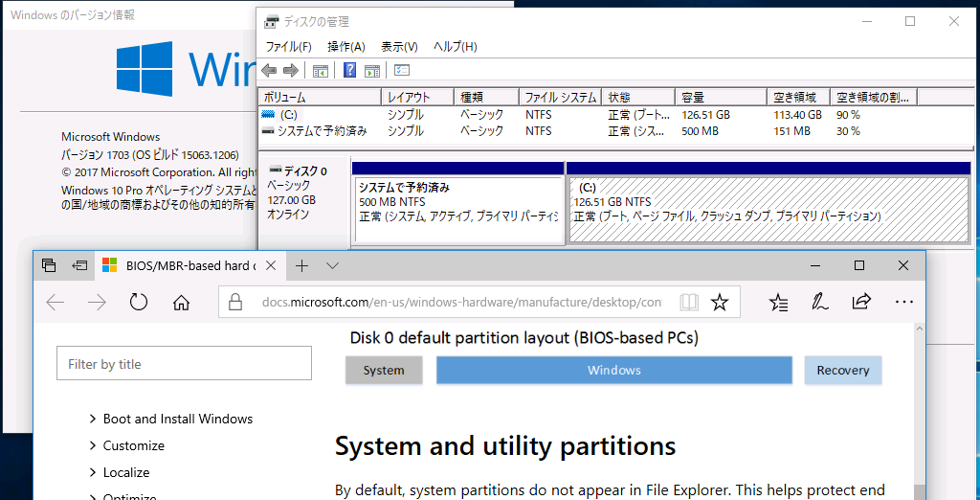
Task: Sort by 種類 column header
Action: (x=486, y=97)
